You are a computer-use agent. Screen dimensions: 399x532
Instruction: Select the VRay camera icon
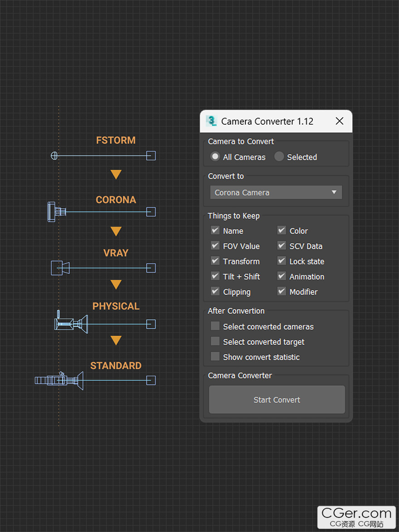pos(60,268)
